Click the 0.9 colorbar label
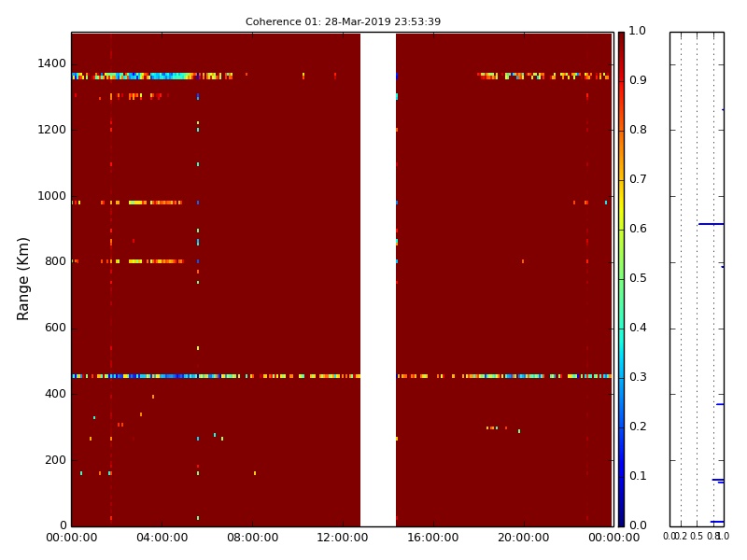The image size is (747, 560). [x=638, y=80]
